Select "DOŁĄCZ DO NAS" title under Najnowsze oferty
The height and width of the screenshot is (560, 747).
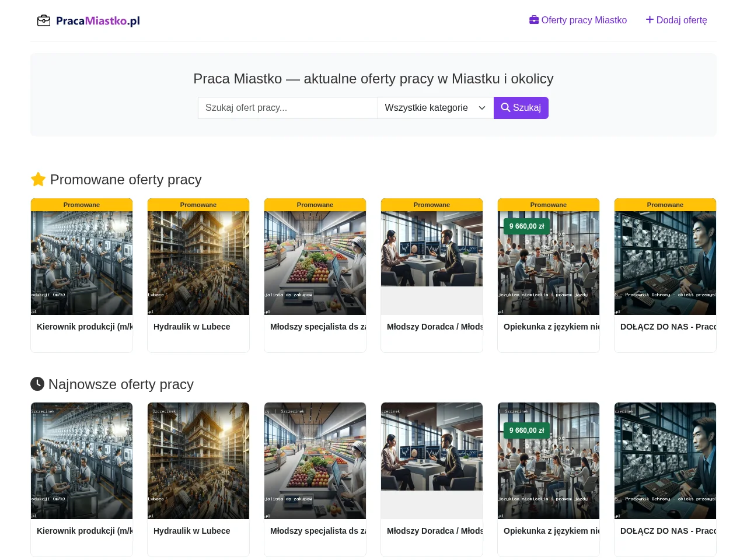pos(668,531)
